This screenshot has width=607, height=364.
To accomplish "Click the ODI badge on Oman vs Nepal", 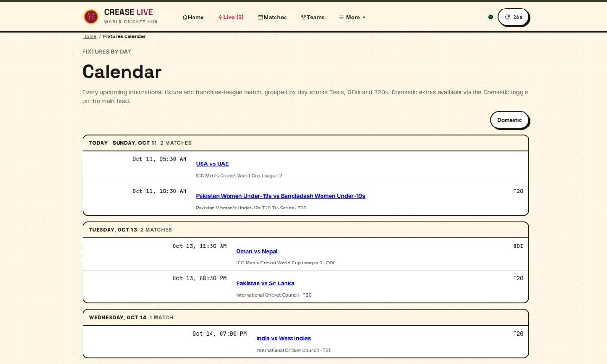I will [518, 246].
